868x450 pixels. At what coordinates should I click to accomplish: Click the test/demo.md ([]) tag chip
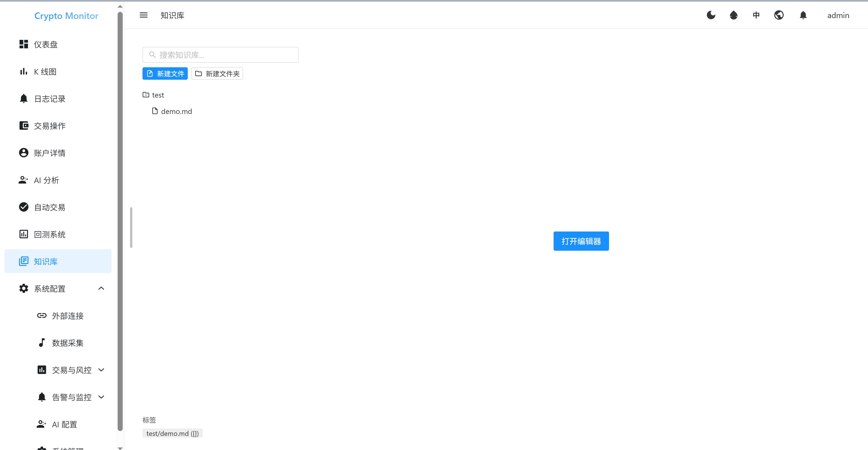pyautogui.click(x=172, y=434)
